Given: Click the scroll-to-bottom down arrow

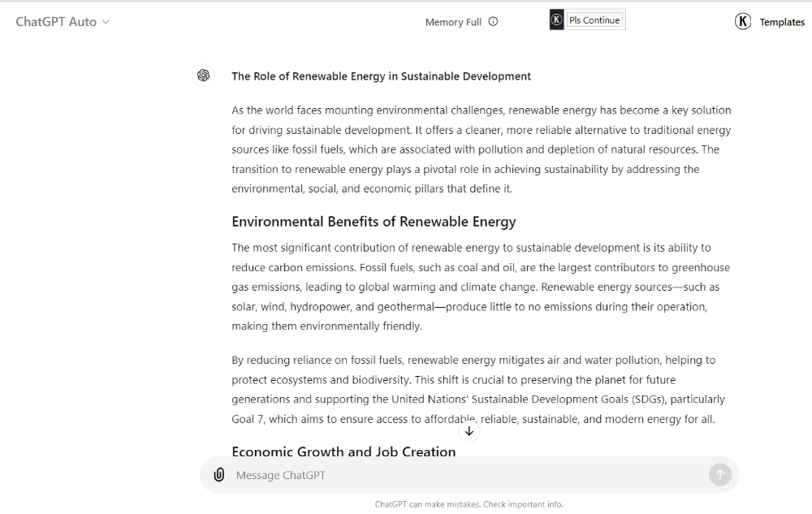Looking at the screenshot, I should pos(469,431).
